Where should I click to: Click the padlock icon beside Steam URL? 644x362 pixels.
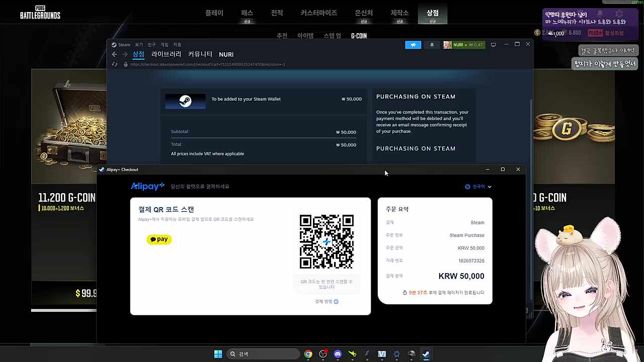125,64
